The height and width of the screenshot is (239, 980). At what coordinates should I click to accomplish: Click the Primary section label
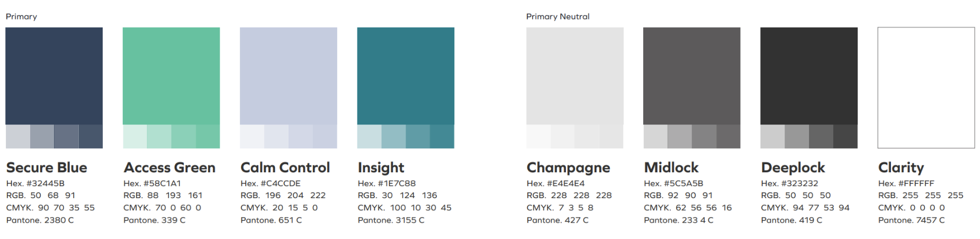tap(21, 16)
